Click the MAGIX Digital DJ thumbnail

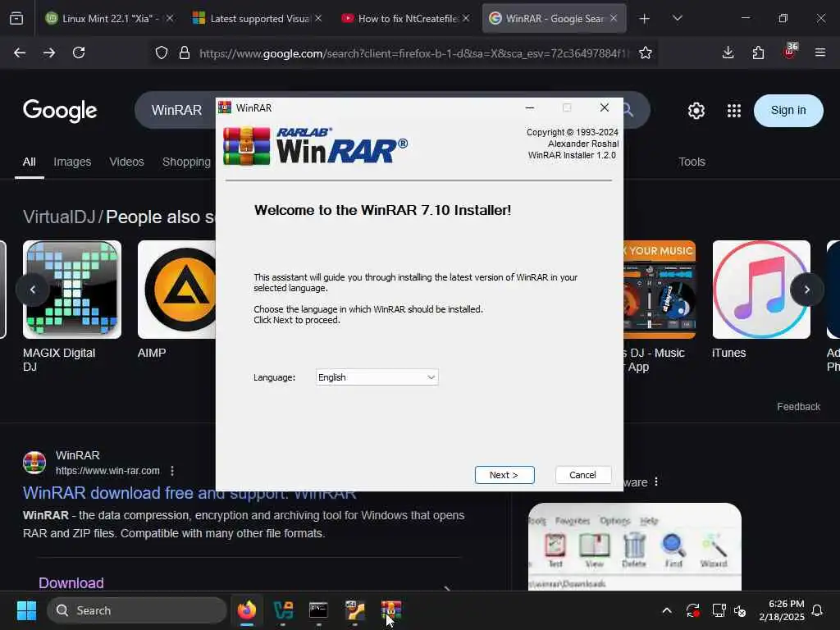(72, 290)
